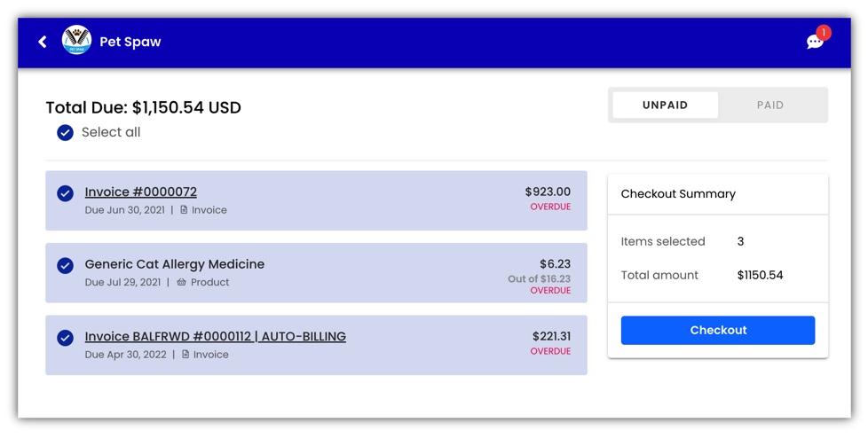Image resolution: width=868 pixels, height=438 pixels.
Task: Open Invoice #0000072 link
Action: [x=140, y=192]
